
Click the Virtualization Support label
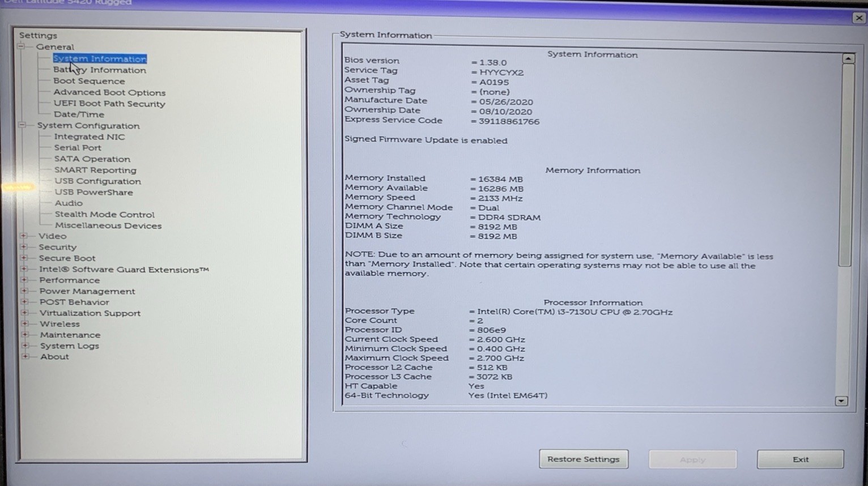90,313
